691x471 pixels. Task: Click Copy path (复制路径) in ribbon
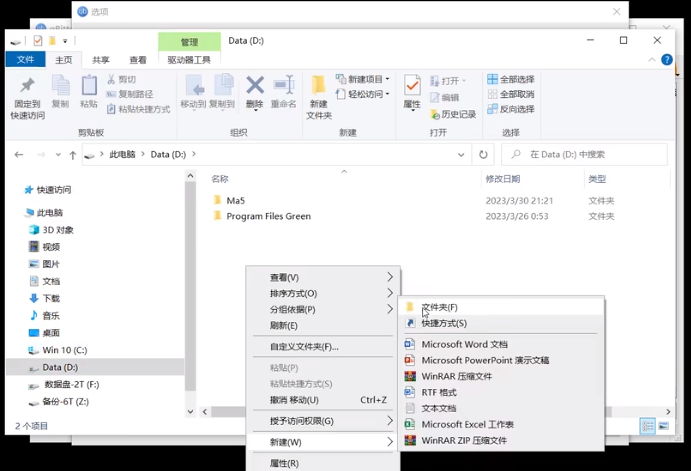(130, 94)
